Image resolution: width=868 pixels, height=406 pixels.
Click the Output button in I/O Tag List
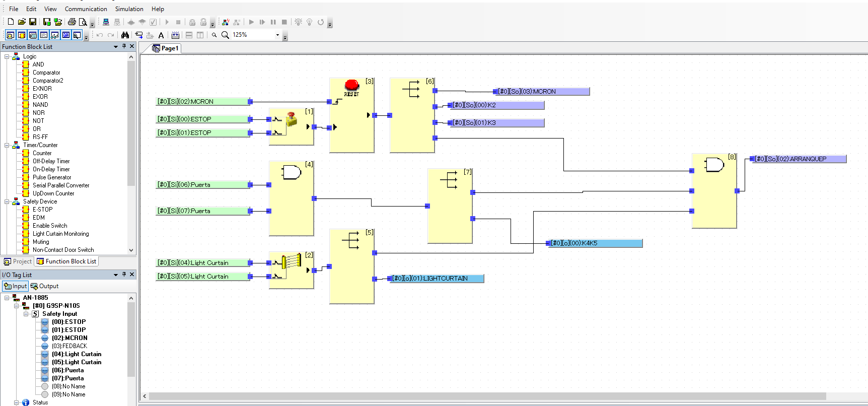click(45, 286)
